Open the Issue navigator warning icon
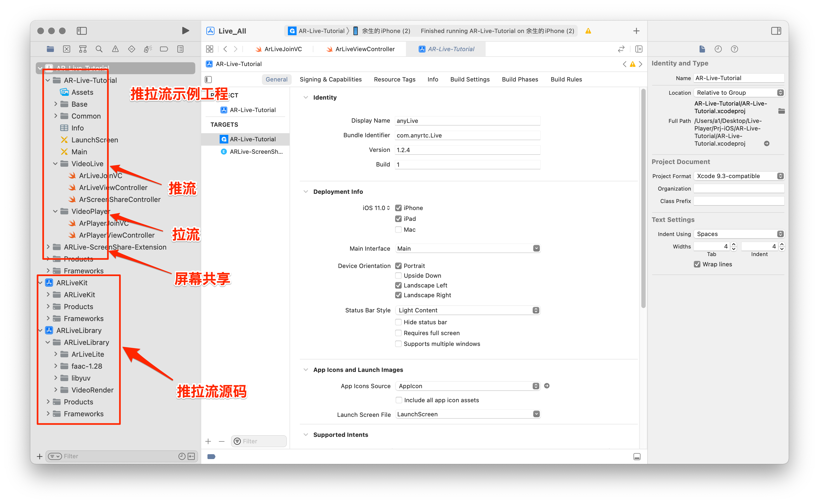This screenshot has height=504, width=819. coord(115,49)
